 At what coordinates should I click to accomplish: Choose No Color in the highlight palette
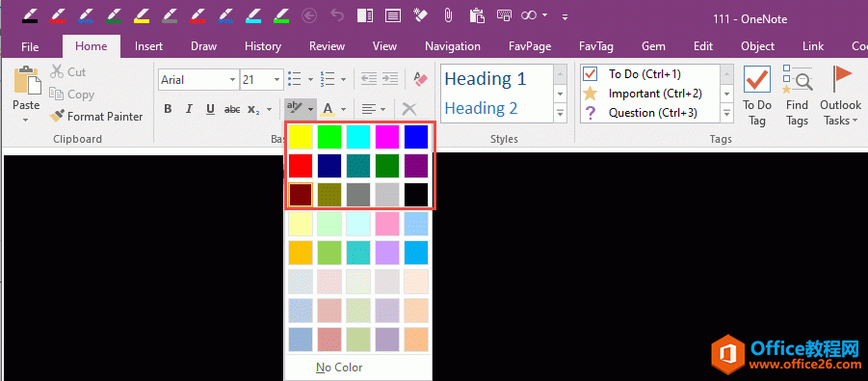[x=339, y=367]
